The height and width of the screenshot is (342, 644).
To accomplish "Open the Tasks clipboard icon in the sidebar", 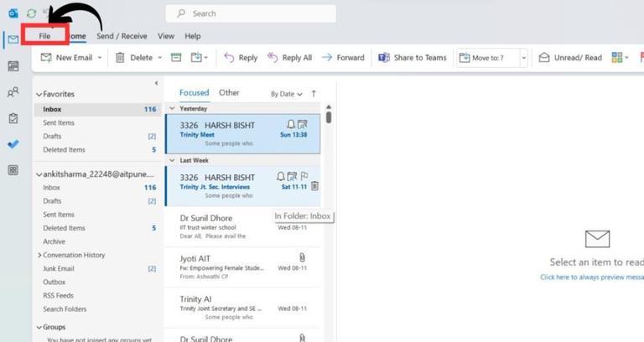I will [x=13, y=118].
